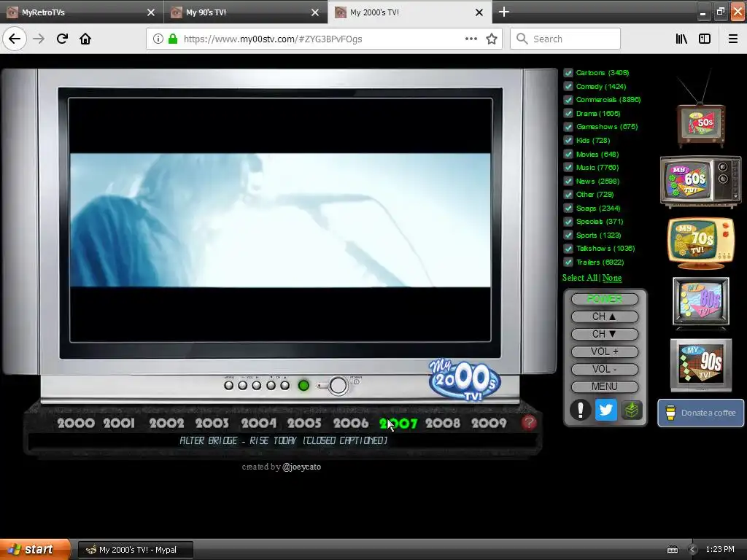This screenshot has height=560, width=747.
Task: Uncheck the Movies category
Action: coord(568,154)
